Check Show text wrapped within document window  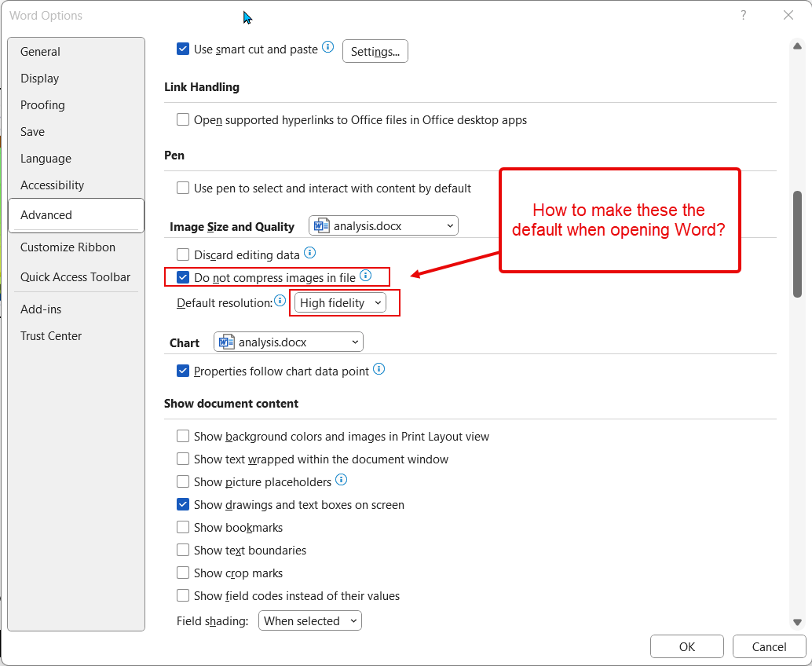tap(183, 459)
